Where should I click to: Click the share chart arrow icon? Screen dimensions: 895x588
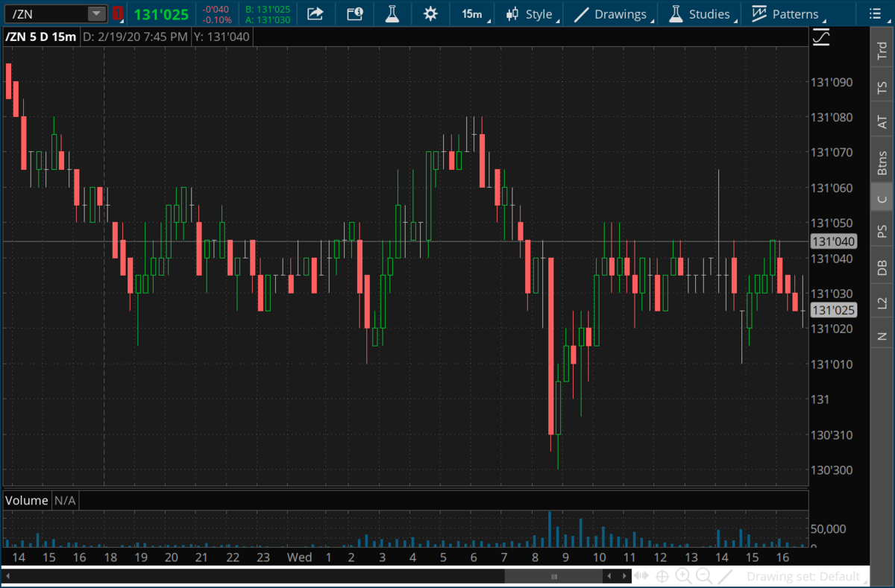(315, 13)
